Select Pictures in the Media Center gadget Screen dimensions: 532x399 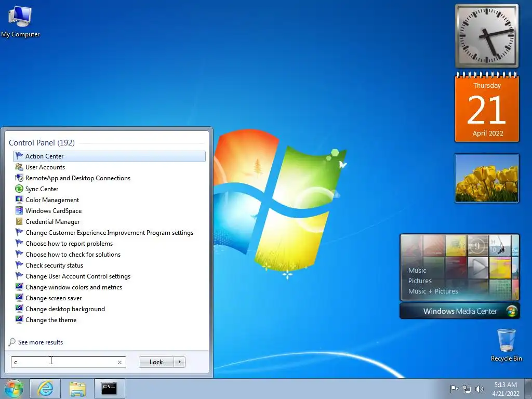pyautogui.click(x=420, y=281)
